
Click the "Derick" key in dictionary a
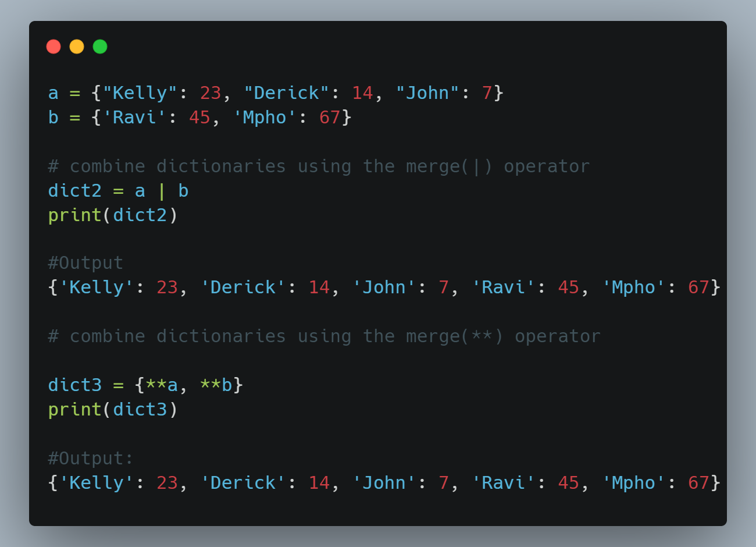click(x=287, y=93)
